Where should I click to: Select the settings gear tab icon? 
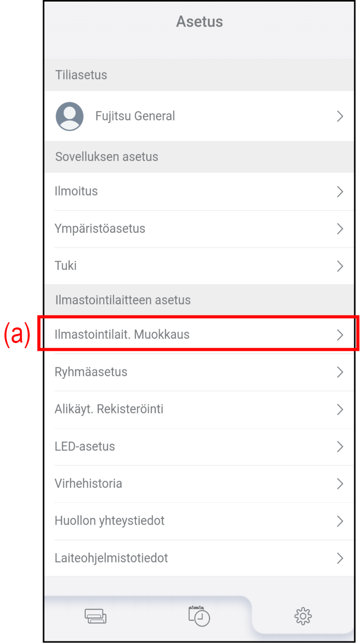[303, 616]
